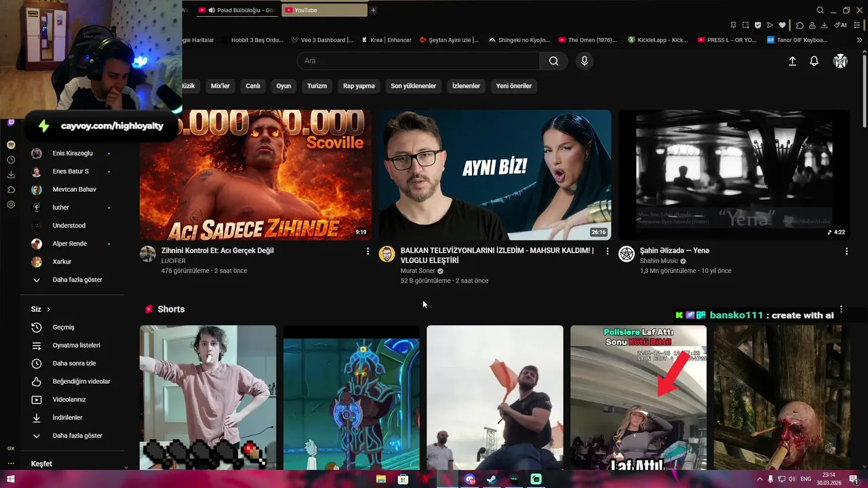Open Geçmiş in the YouTube sidebar

[72, 327]
